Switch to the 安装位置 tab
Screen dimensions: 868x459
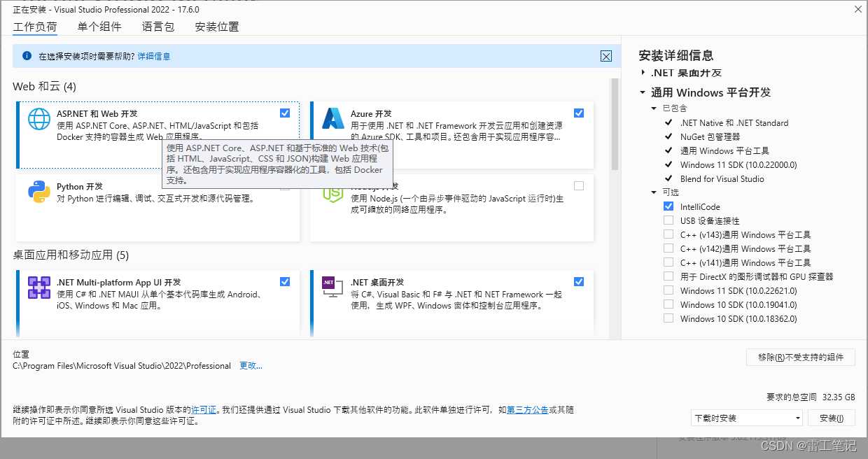pyautogui.click(x=217, y=27)
